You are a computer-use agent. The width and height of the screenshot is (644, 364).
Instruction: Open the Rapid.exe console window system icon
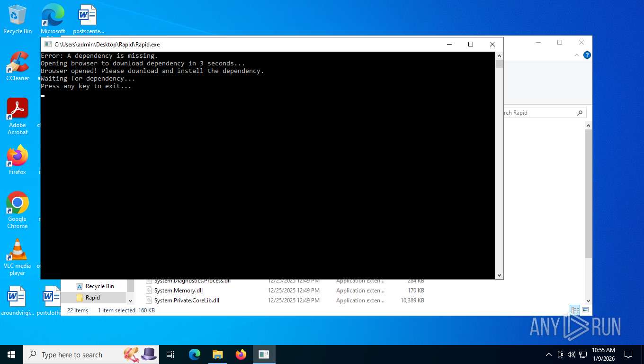(48, 44)
